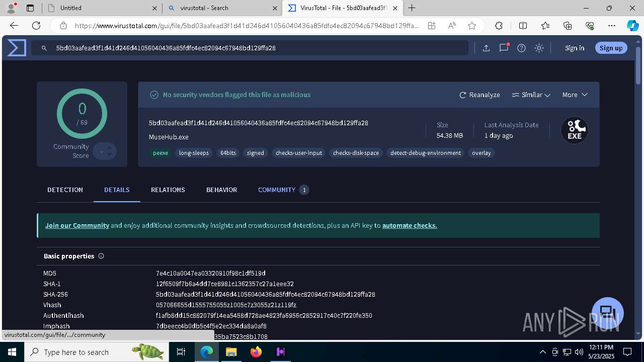Add page to favorites star icon
The image size is (644, 362).
[x=472, y=26]
